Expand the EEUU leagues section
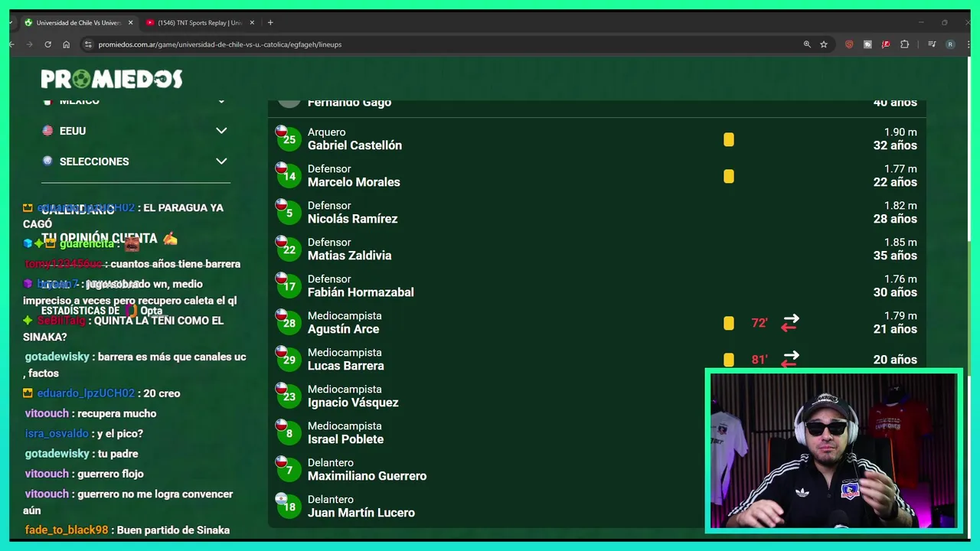Screen dimensions: 980x551 click(x=221, y=131)
